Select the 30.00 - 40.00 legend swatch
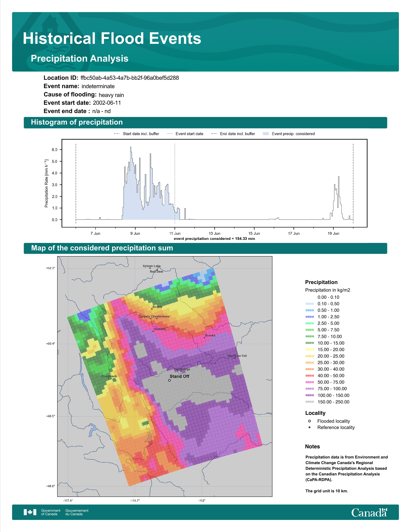The image size is (411, 532). [309, 369]
